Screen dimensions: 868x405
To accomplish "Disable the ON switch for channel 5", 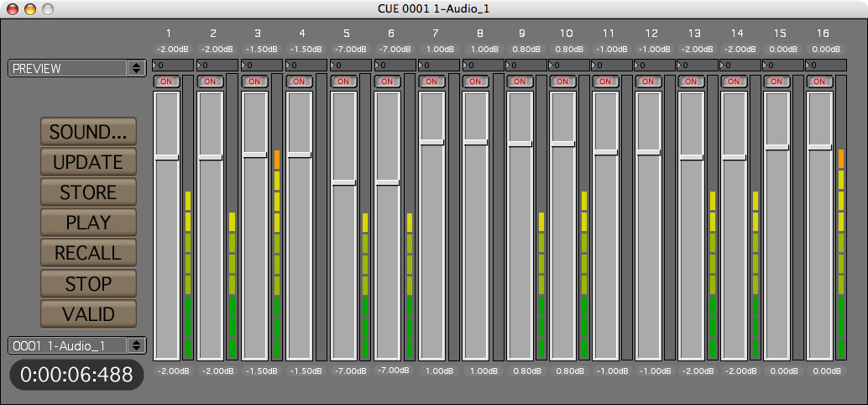I will [x=342, y=82].
